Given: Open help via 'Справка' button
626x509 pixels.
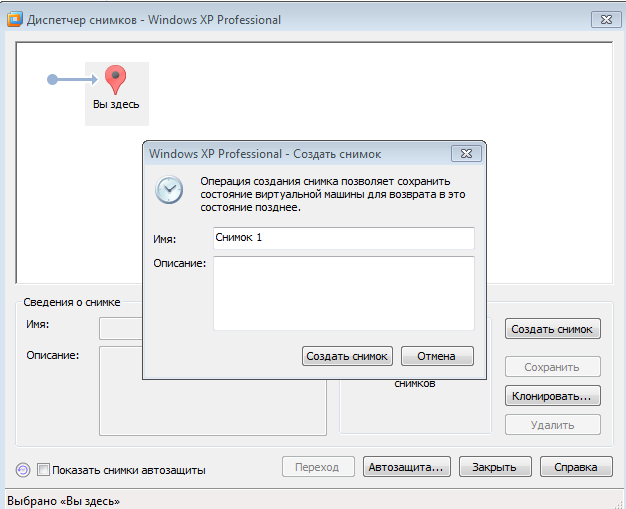Looking at the screenshot, I should 576,467.
